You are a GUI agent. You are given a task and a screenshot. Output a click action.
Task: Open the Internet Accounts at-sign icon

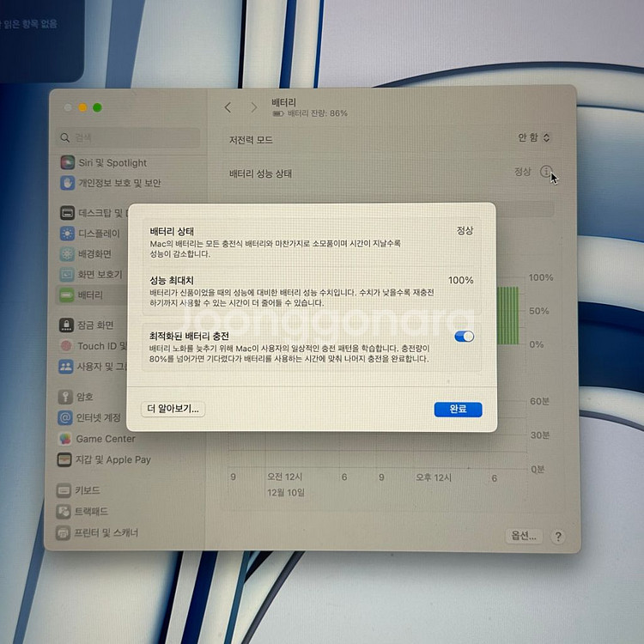(65, 417)
